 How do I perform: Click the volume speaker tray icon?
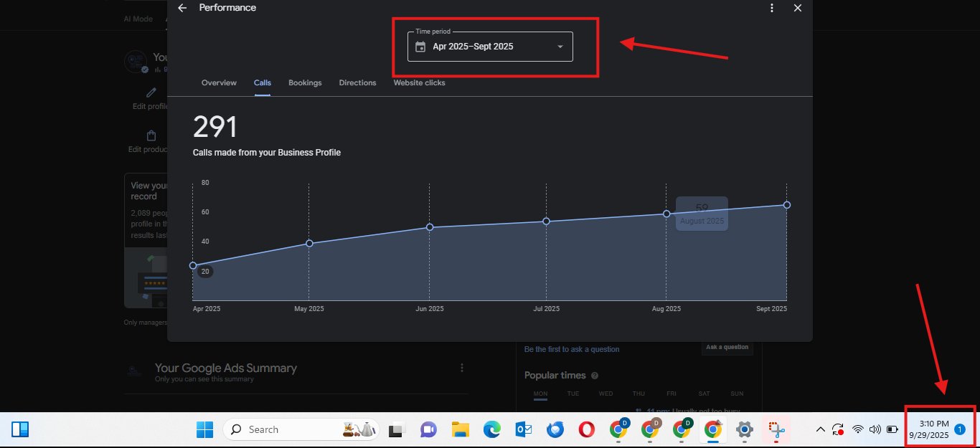coord(875,429)
